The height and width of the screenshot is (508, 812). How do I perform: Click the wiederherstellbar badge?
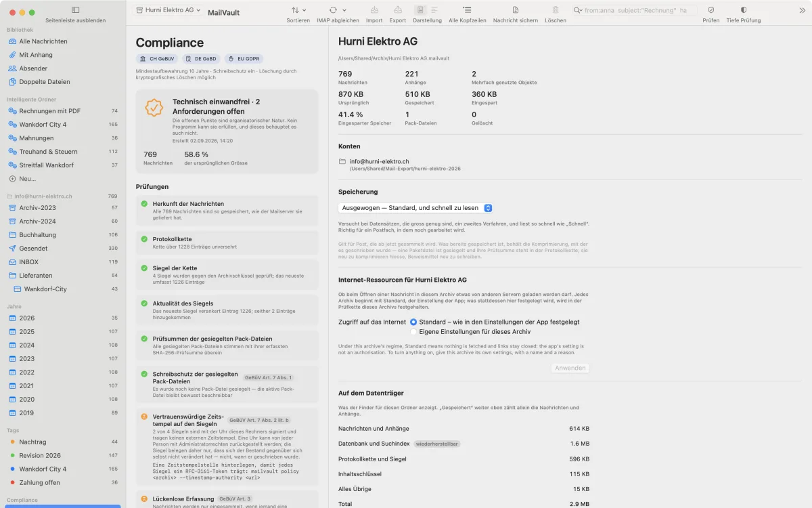point(437,444)
